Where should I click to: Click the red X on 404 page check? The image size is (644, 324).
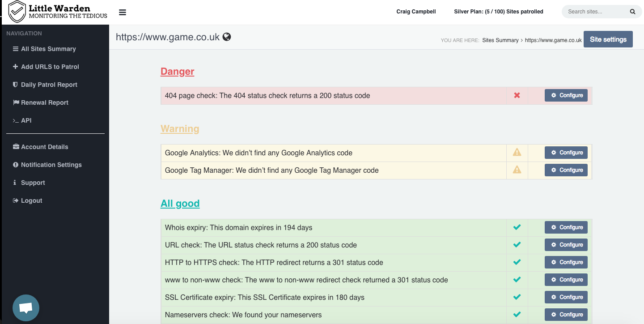pos(517,95)
